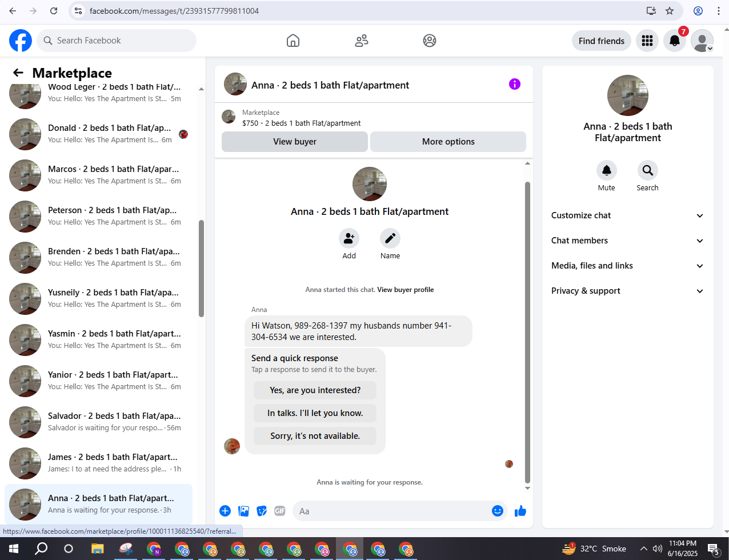The height and width of the screenshot is (560, 729).
Task: Click the large listing photo in right panel
Action: click(628, 95)
